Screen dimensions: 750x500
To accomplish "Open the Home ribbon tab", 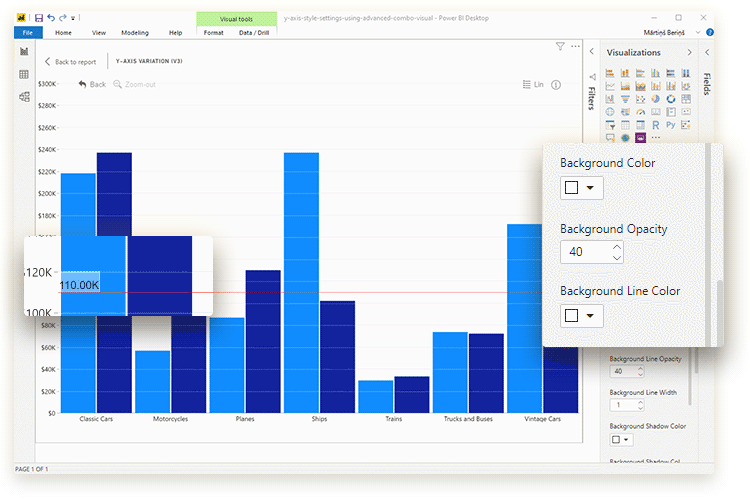I will point(63,33).
